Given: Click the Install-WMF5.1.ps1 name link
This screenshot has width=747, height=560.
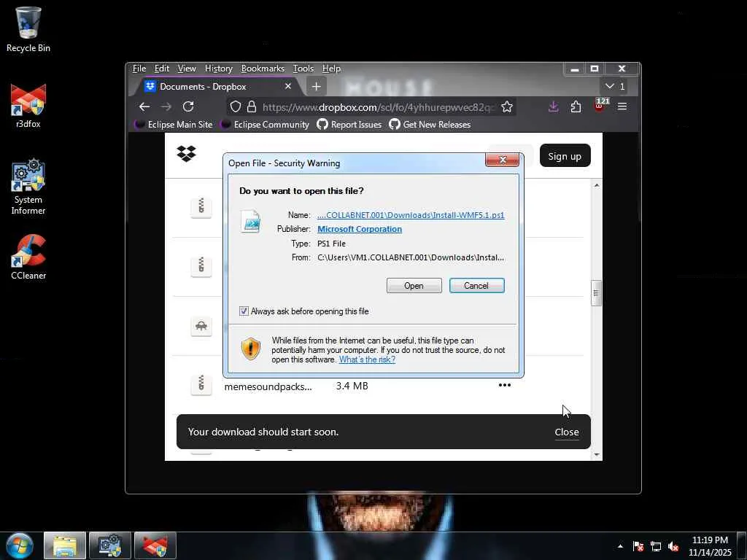Looking at the screenshot, I should coord(411,215).
